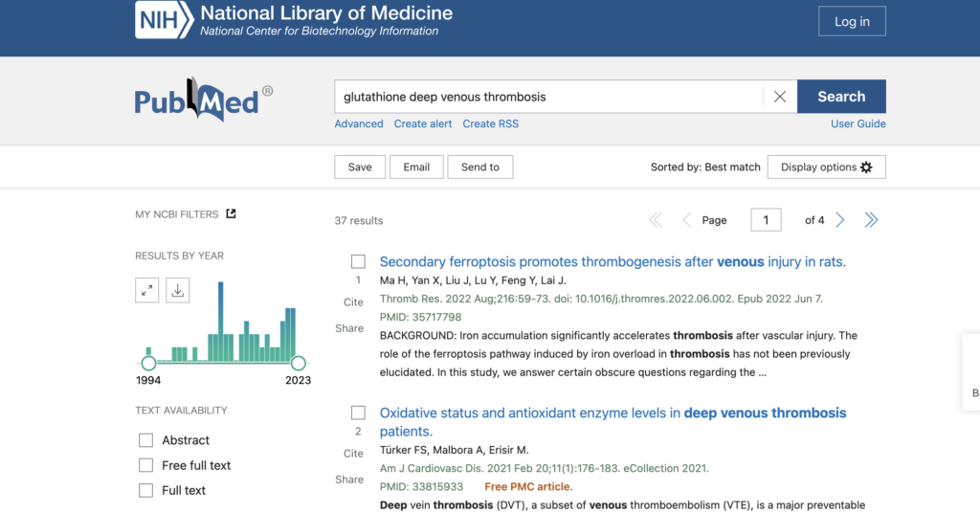Check the Free full text filter
Screen dimensions: 980x513
point(146,465)
